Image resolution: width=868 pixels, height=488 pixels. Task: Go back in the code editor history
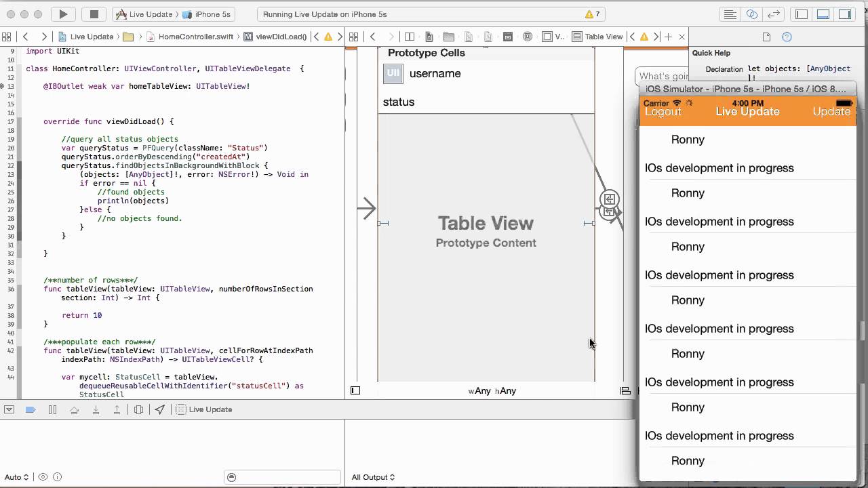pyautogui.click(x=26, y=37)
